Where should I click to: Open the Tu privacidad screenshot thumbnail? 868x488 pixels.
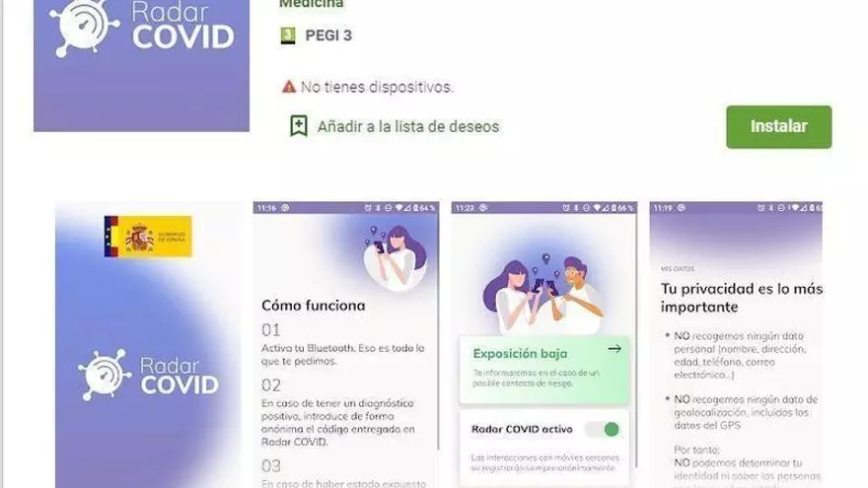click(736, 345)
